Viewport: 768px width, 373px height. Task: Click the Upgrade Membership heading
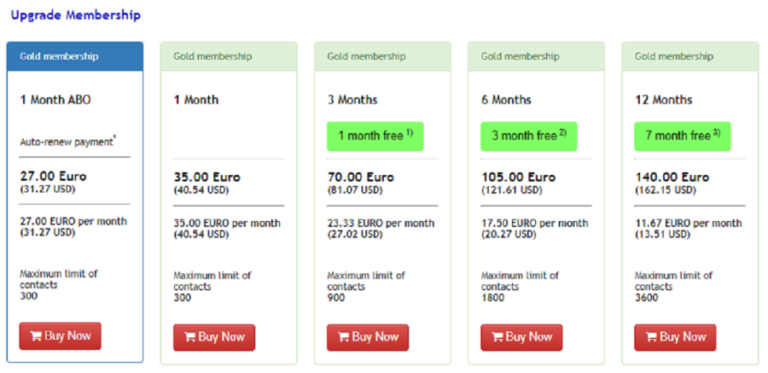(x=76, y=15)
